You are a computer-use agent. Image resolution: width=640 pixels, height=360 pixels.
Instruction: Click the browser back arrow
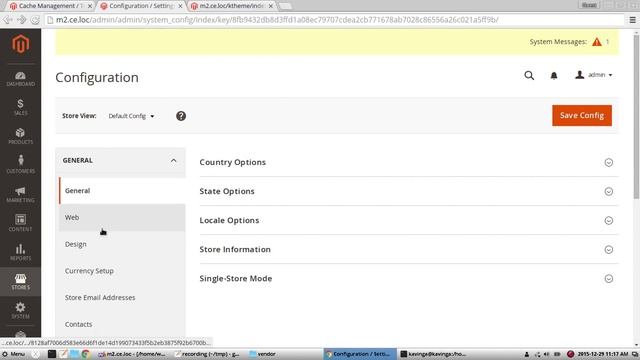[x=8, y=20]
